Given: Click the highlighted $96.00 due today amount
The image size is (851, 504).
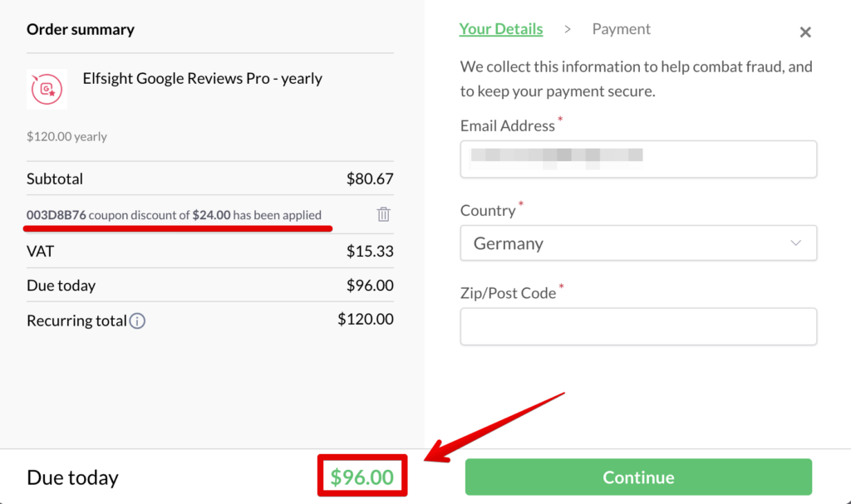Looking at the screenshot, I should (362, 476).
